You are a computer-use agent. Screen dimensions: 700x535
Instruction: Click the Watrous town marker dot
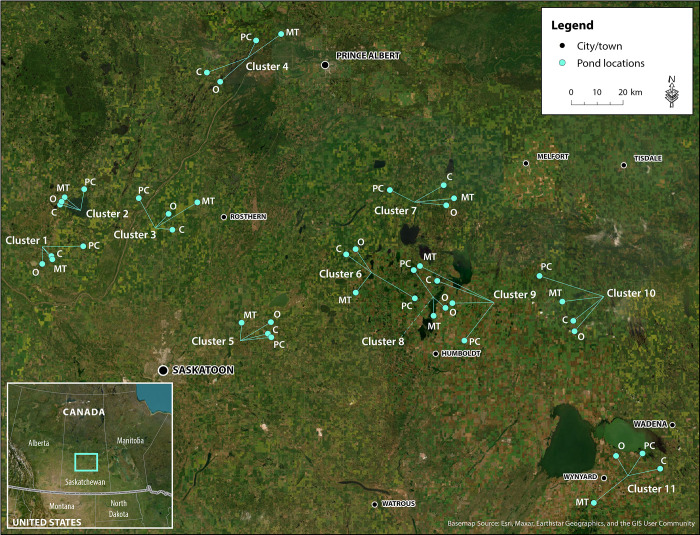click(x=375, y=505)
